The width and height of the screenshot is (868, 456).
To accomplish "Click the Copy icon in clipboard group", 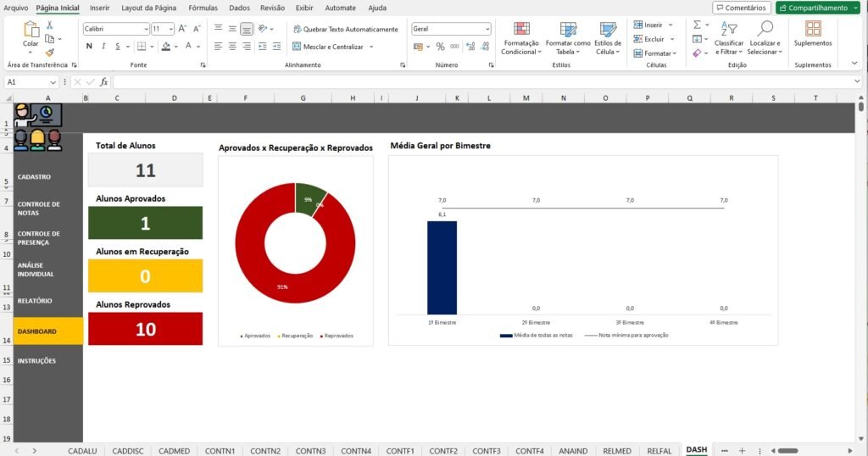I will click(x=49, y=39).
